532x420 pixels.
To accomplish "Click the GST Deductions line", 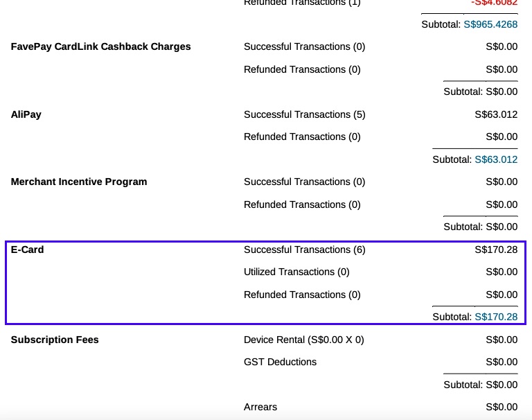I will (381, 362).
